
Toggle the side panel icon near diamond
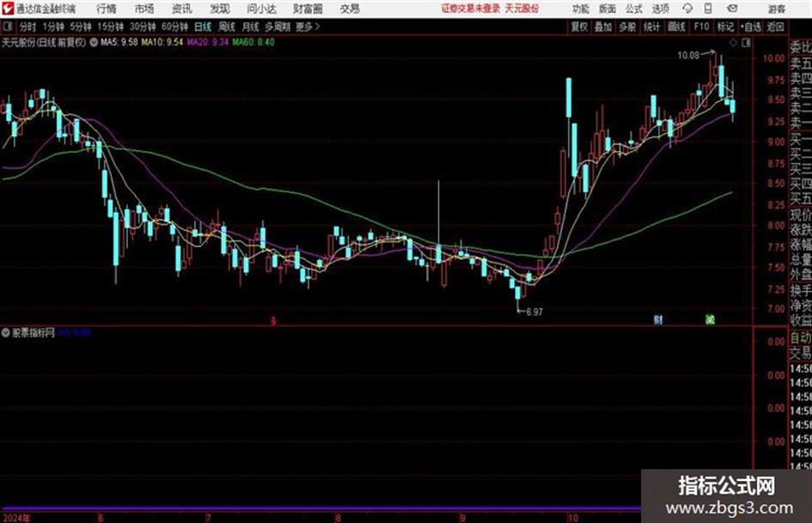(746, 43)
